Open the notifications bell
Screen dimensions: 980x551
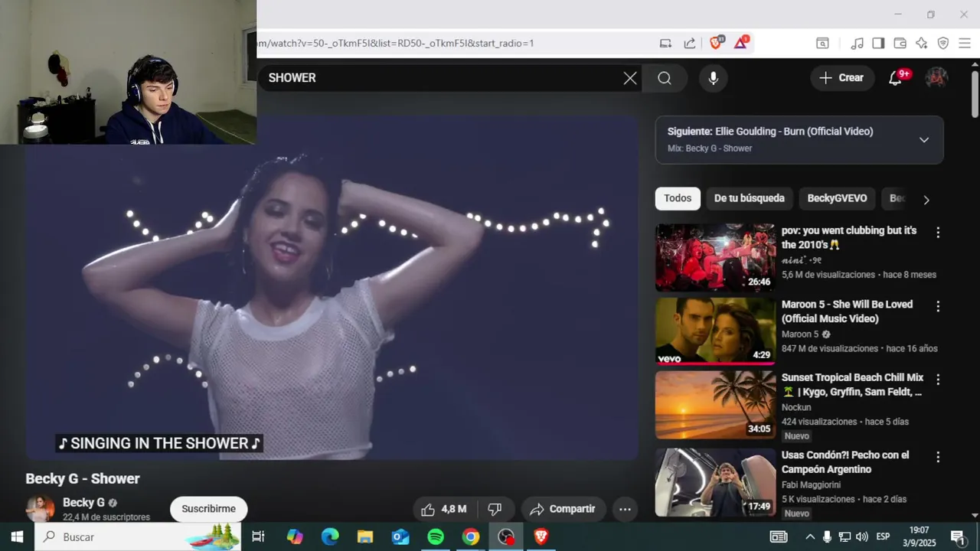pos(895,78)
